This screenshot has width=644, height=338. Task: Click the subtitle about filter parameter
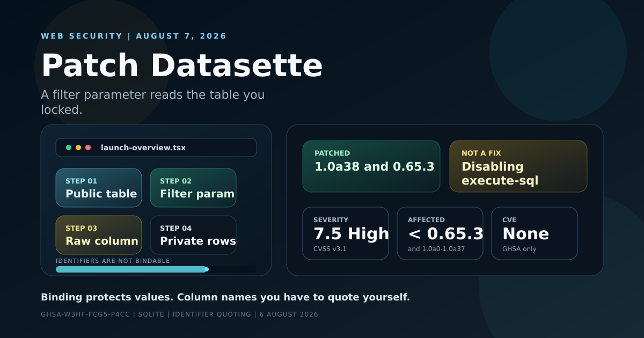click(x=153, y=102)
